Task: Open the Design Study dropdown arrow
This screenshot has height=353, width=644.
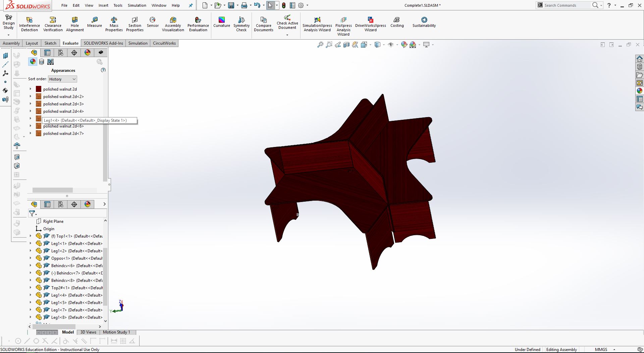Action: pos(9,35)
